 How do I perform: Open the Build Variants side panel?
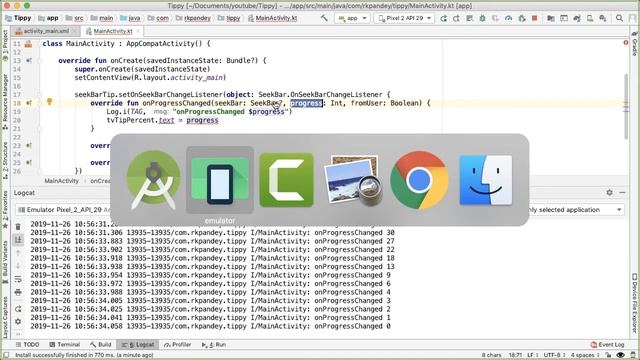[x=5, y=261]
